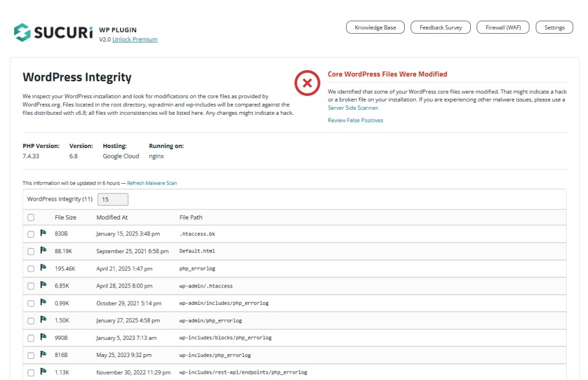Click the flag icon for .htaccess.bk
The image size is (588, 380).
[x=44, y=233]
